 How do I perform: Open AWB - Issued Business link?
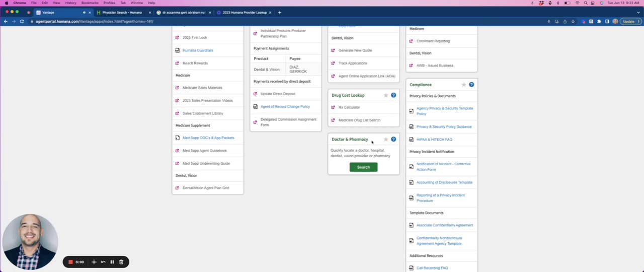coord(435,65)
